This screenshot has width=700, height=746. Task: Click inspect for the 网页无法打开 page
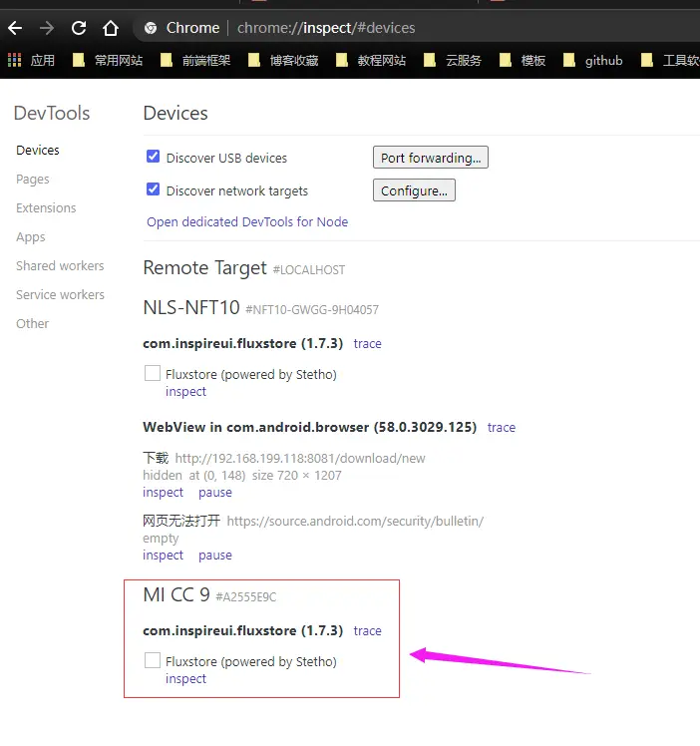(x=163, y=556)
